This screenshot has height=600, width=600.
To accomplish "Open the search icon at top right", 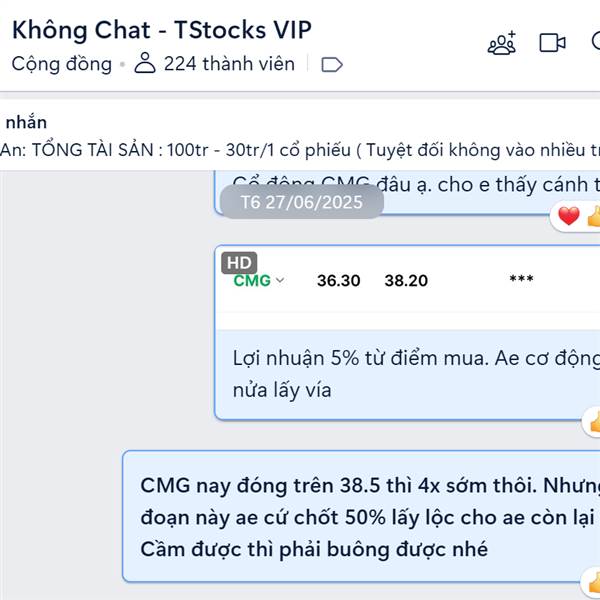I will [595, 41].
